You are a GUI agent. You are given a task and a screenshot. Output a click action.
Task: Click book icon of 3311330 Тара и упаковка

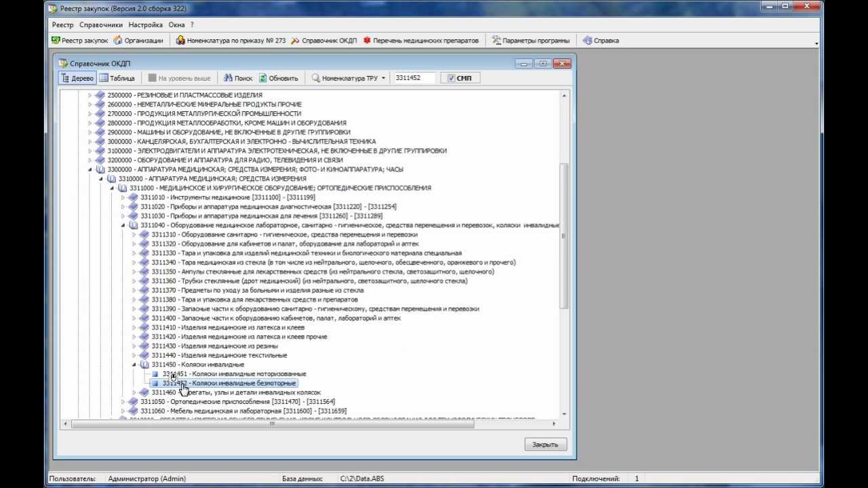pyautogui.click(x=144, y=253)
